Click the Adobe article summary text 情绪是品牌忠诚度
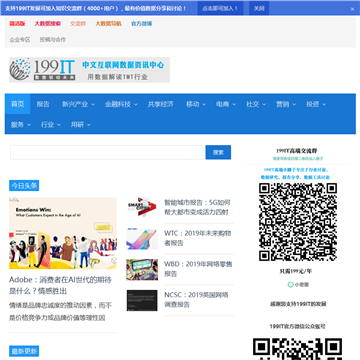This screenshot has width=360, height=360. (60, 311)
